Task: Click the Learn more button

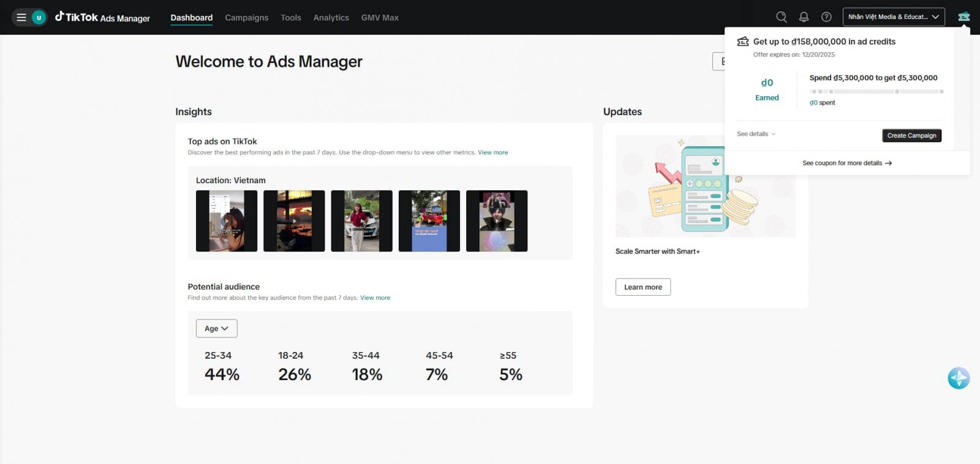Action: tap(643, 287)
